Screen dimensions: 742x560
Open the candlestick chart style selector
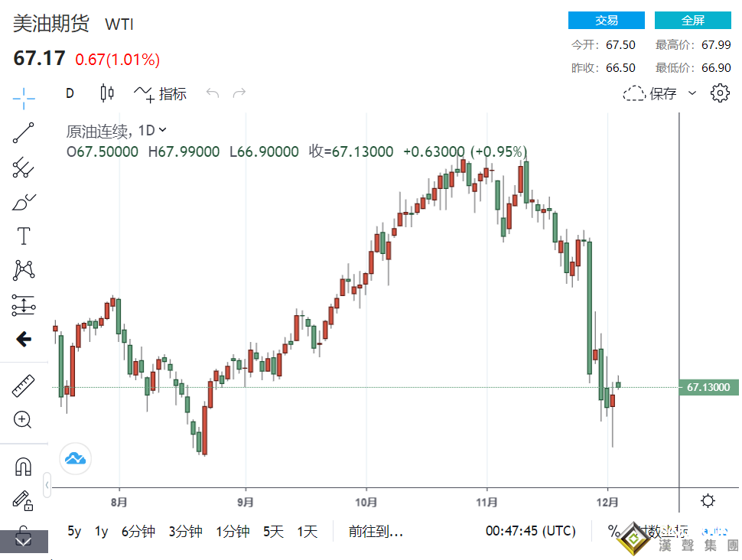(107, 93)
